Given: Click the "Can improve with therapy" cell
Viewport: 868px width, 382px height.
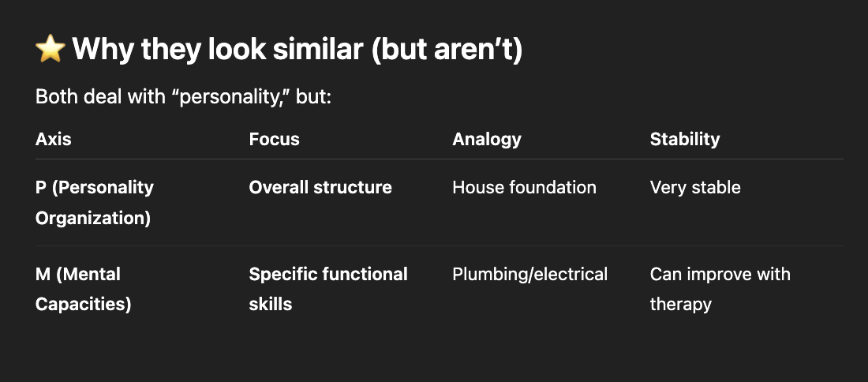Looking at the screenshot, I should click(720, 289).
